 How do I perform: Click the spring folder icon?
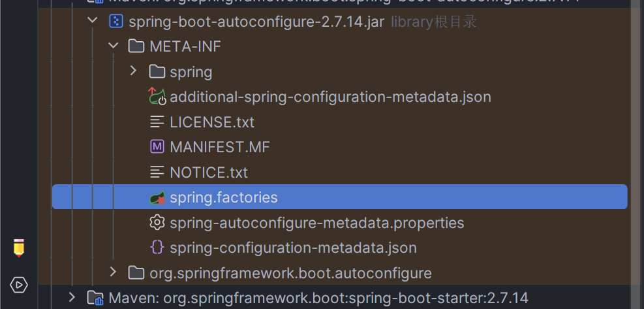pos(157,72)
